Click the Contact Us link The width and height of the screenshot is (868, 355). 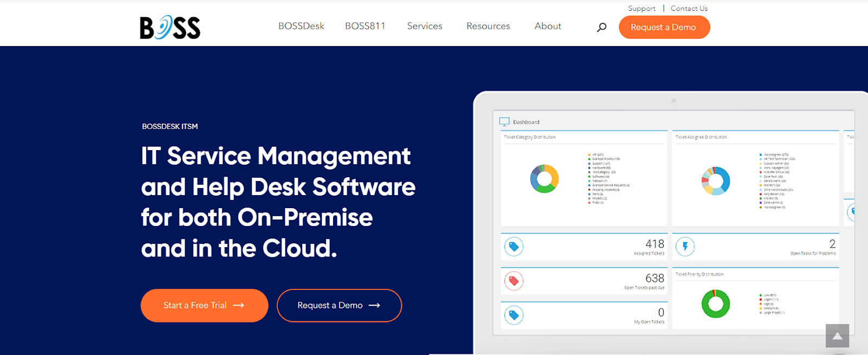pyautogui.click(x=689, y=9)
